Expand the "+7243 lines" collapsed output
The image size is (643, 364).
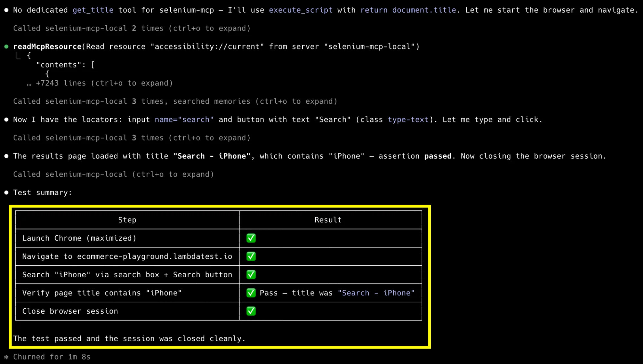tap(100, 83)
